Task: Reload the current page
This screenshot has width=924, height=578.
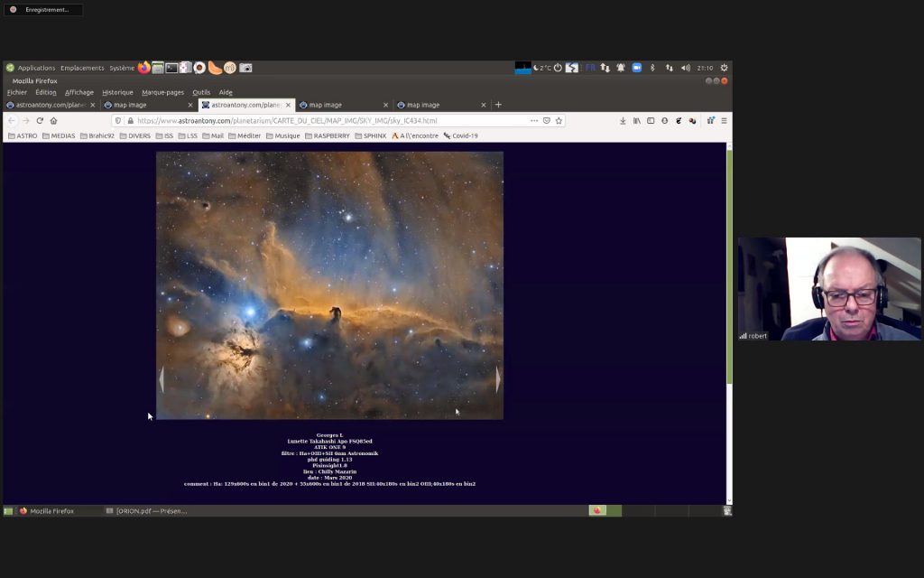Action: (x=40, y=121)
